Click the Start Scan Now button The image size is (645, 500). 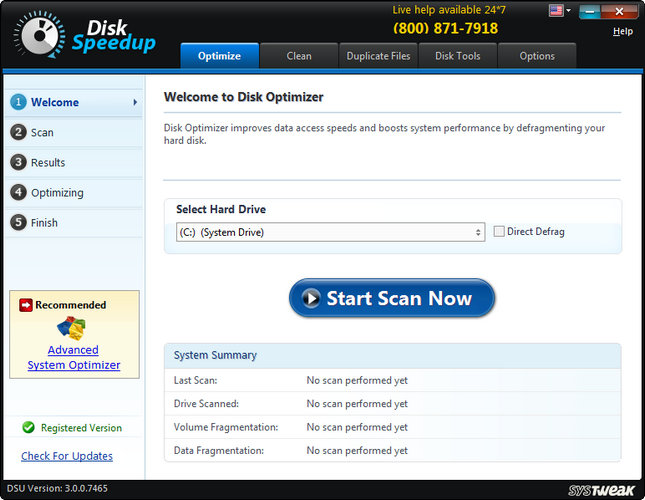click(x=392, y=298)
